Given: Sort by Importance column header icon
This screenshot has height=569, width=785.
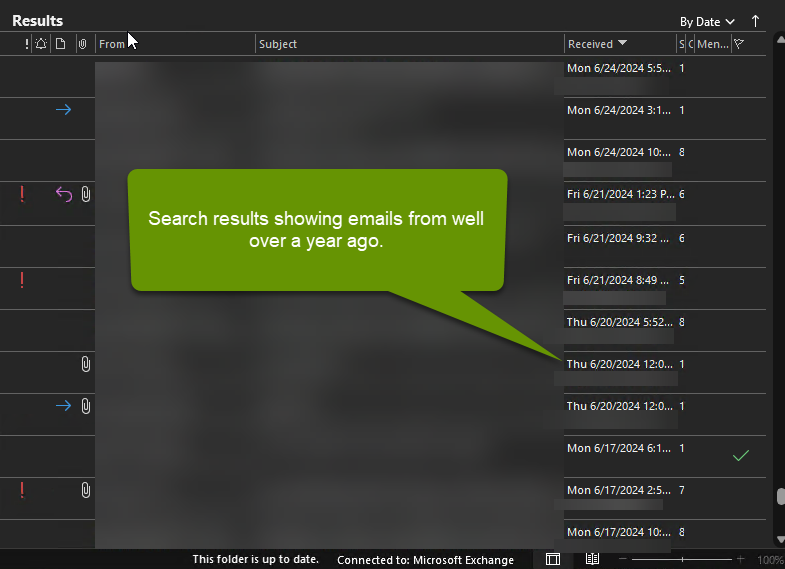Looking at the screenshot, I should click(27, 44).
